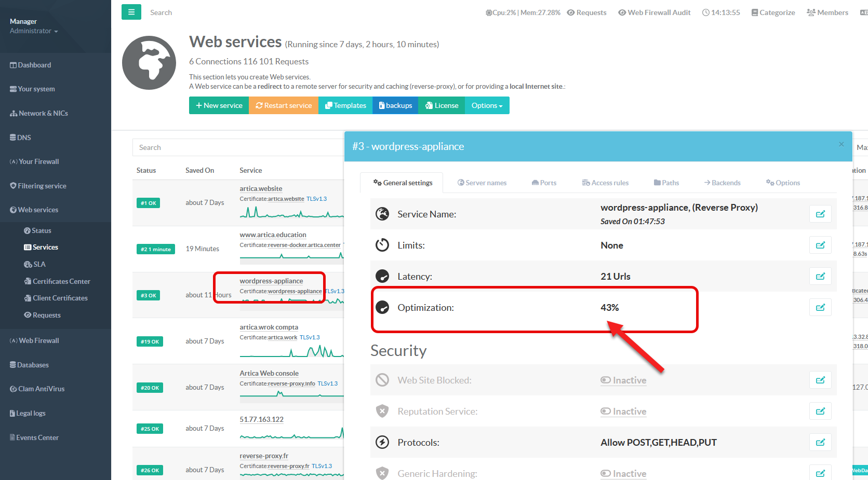The height and width of the screenshot is (480, 868).
Task: Click the edit icon for Service Name
Action: click(x=820, y=214)
